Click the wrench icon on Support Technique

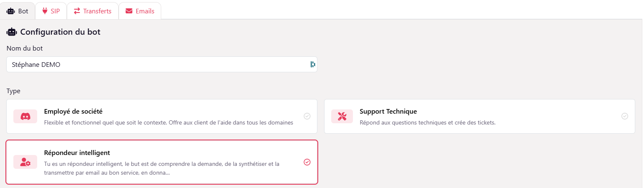(x=342, y=117)
